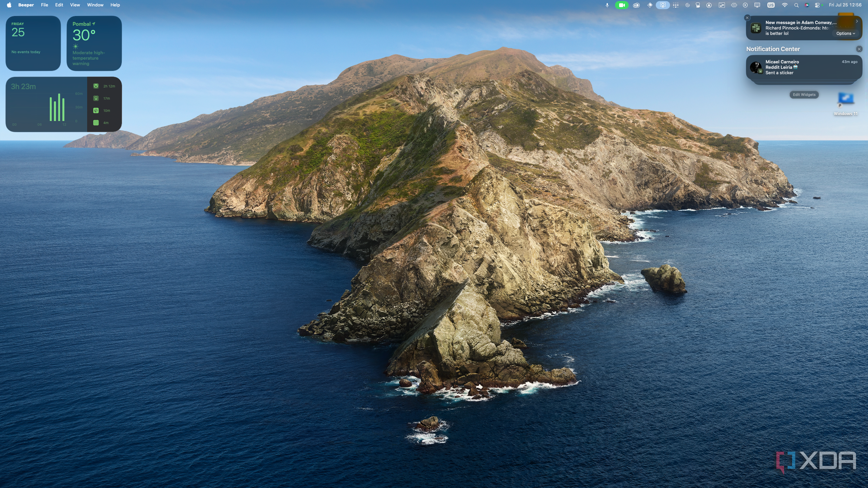Open the notification Options dropdown
Screen dimensions: 868x488
(x=846, y=34)
